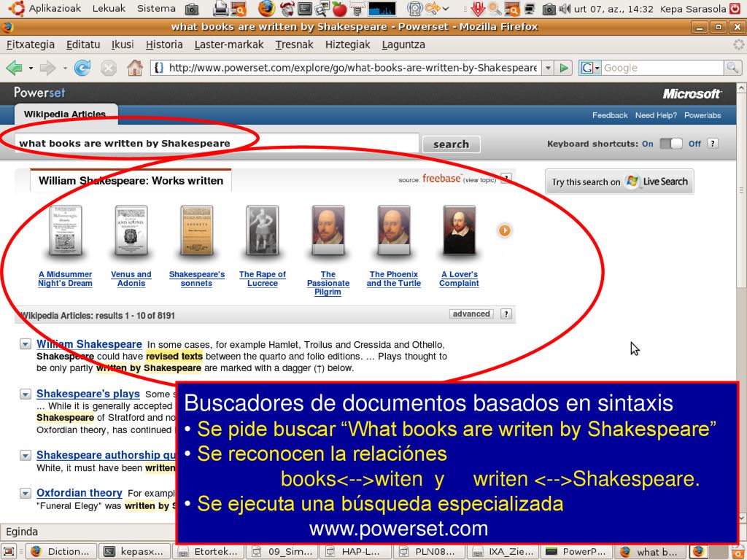747x560 pixels.
Task: Open the Laster-markak menu
Action: click(229, 44)
